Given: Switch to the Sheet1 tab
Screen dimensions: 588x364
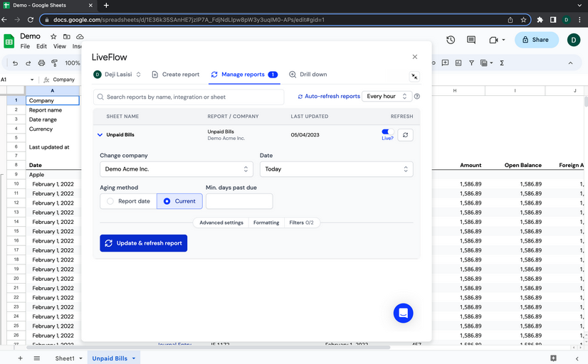Looking at the screenshot, I should (x=65, y=358).
